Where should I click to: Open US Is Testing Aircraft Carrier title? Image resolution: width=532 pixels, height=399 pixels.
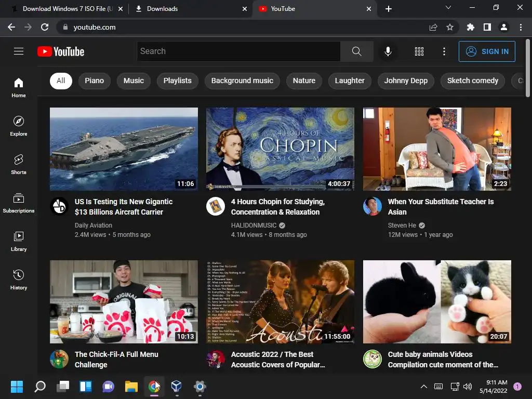pos(124,207)
